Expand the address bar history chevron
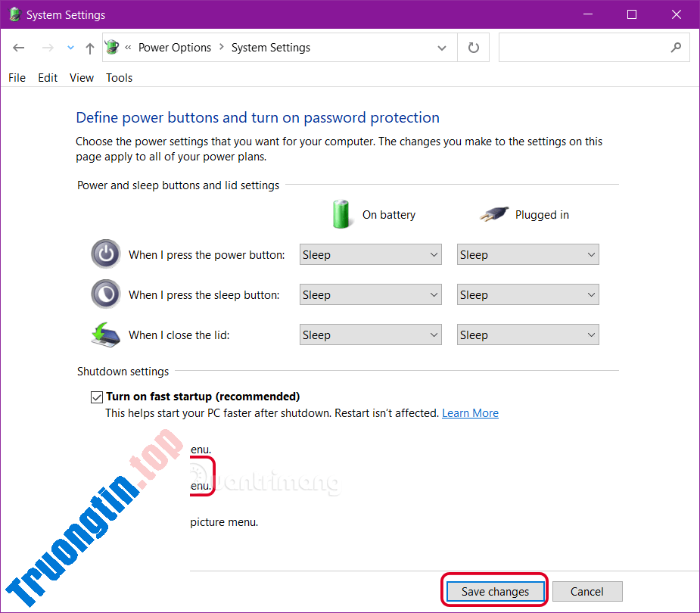The width and height of the screenshot is (700, 613). [x=441, y=47]
